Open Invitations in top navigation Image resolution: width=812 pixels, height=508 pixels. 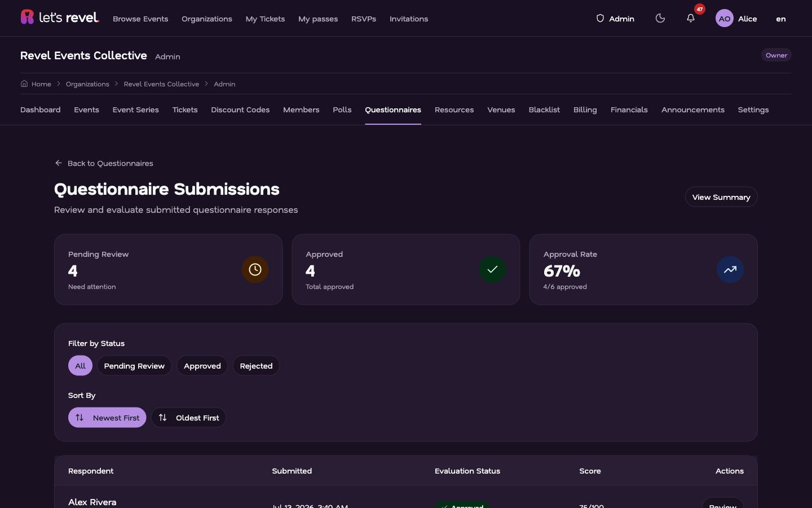click(409, 19)
